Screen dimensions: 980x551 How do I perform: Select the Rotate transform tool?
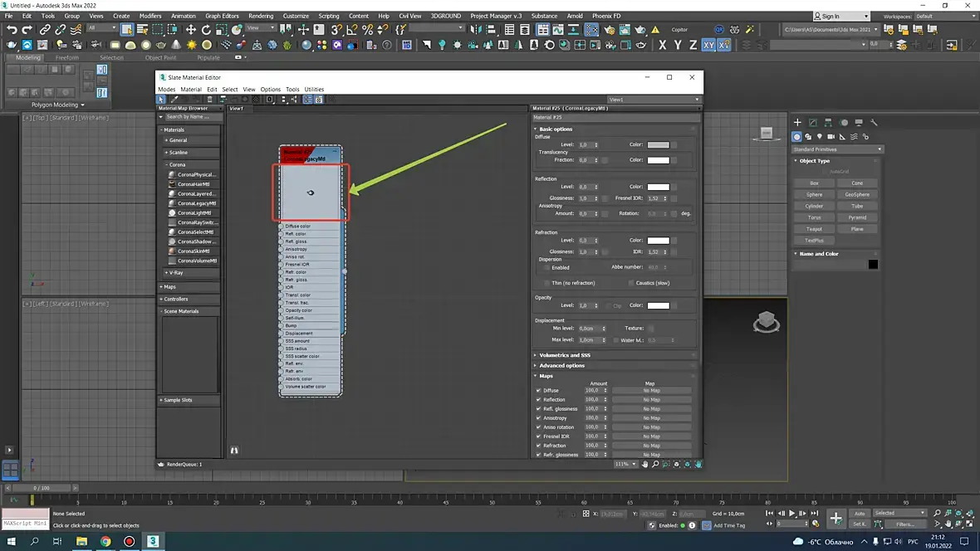pyautogui.click(x=206, y=29)
